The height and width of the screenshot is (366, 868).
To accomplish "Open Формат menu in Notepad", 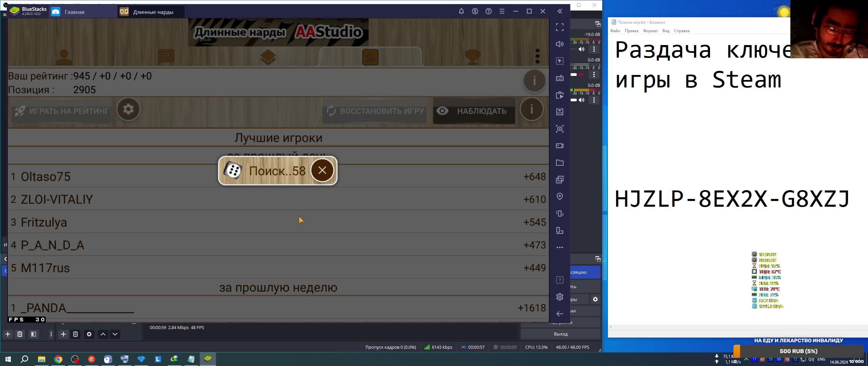I will (650, 31).
